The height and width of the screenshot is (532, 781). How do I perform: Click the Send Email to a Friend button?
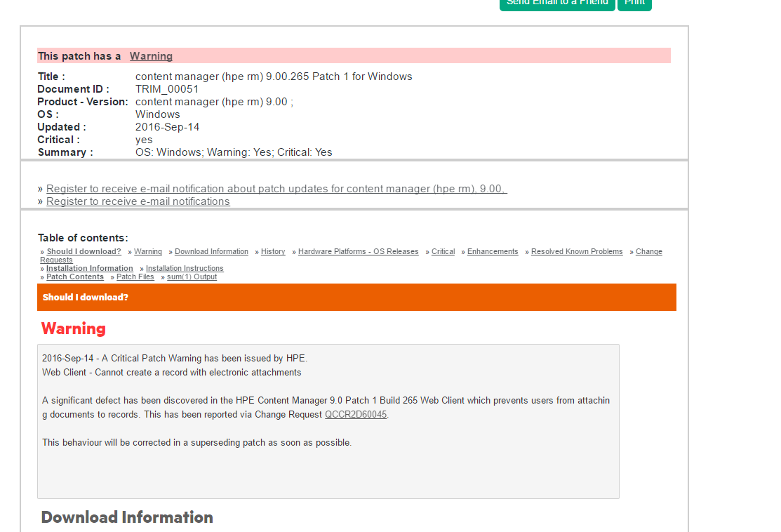(x=557, y=4)
